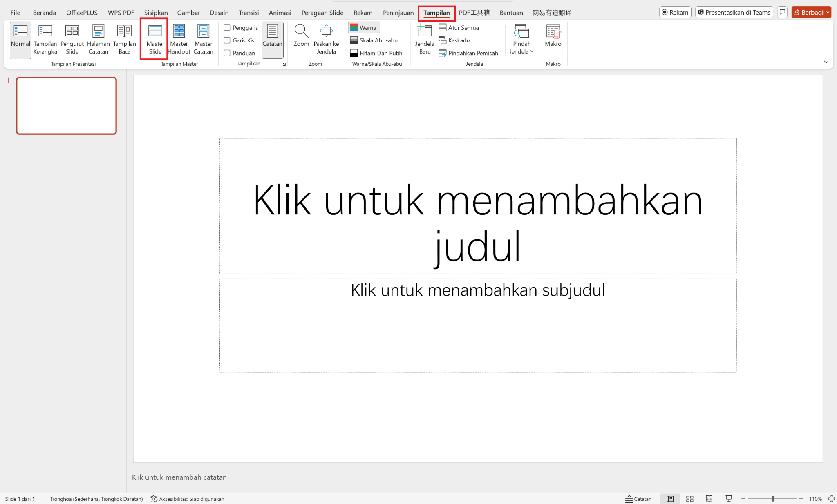The height and width of the screenshot is (504, 837).
Task: Click Paskan ke Jendela icon
Action: pos(326,31)
